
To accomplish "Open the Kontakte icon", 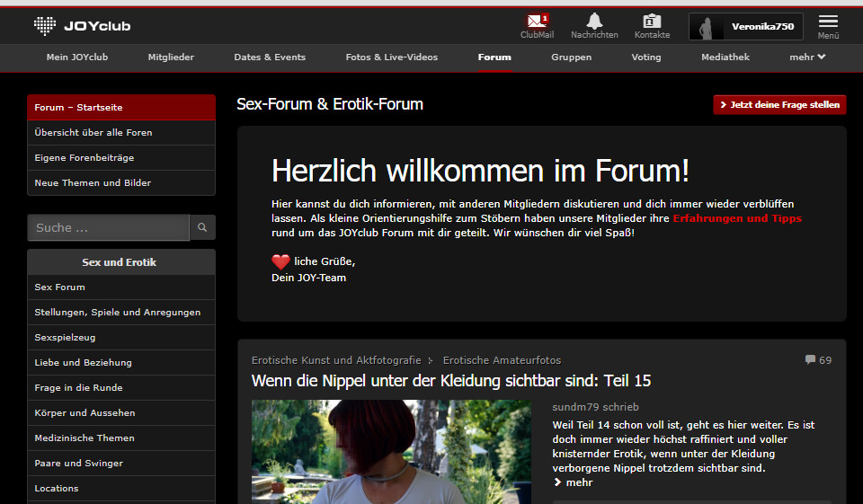I will click(652, 21).
